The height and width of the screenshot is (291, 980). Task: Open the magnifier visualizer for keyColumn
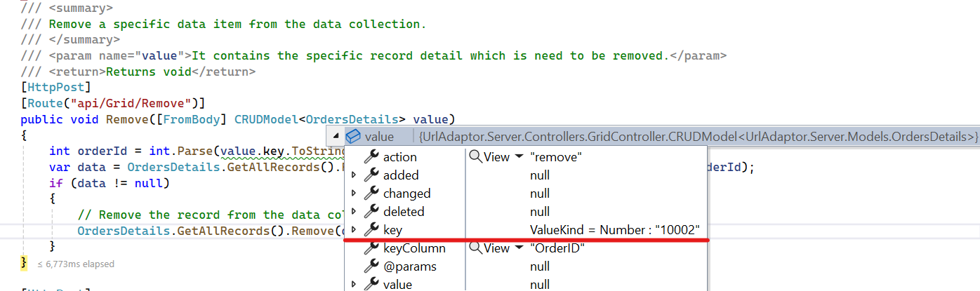475,248
